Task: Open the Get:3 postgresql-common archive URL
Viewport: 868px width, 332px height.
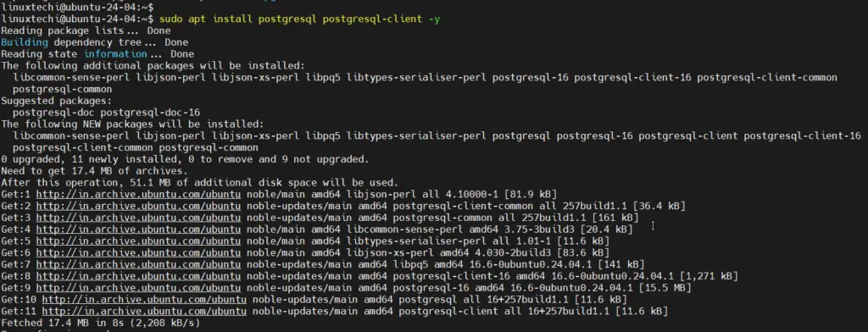Action: coord(138,218)
